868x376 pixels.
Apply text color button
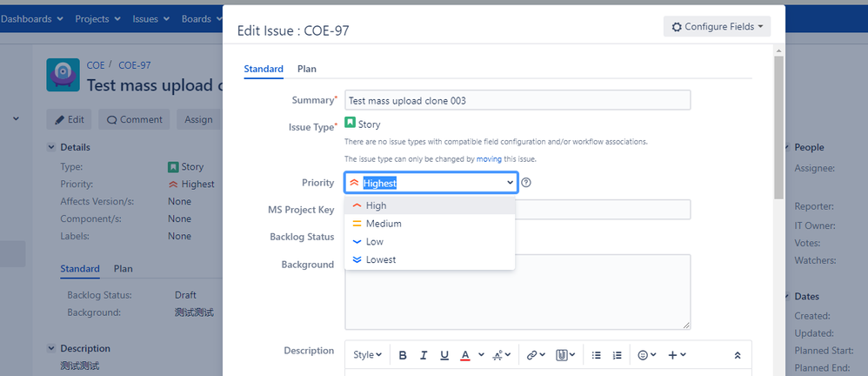pos(465,355)
